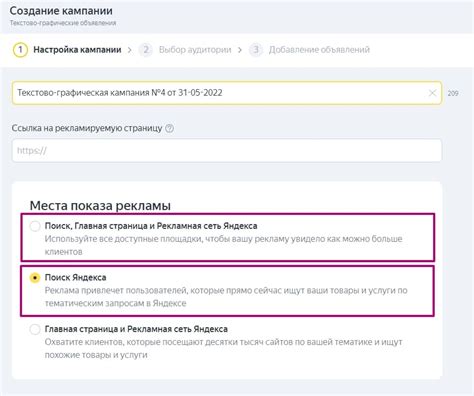Click the 209 character counter
This screenshot has height=396, width=474.
point(453,93)
